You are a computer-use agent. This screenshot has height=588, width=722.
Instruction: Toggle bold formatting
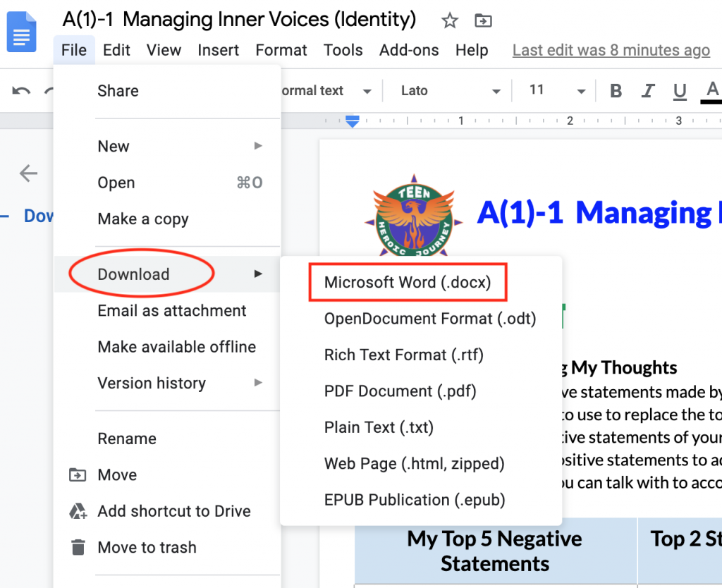[616, 91]
